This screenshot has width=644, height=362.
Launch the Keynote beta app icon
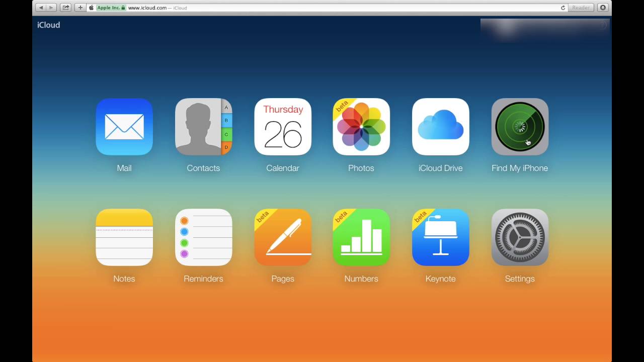point(441,237)
